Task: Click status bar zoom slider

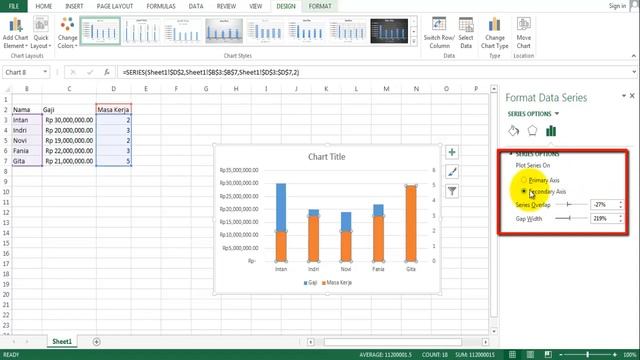Action: tap(588, 355)
